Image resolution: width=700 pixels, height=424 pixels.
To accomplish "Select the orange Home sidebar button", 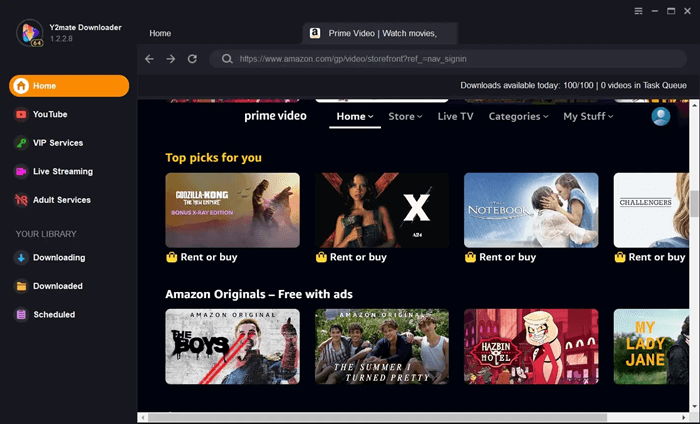I will 69,86.
